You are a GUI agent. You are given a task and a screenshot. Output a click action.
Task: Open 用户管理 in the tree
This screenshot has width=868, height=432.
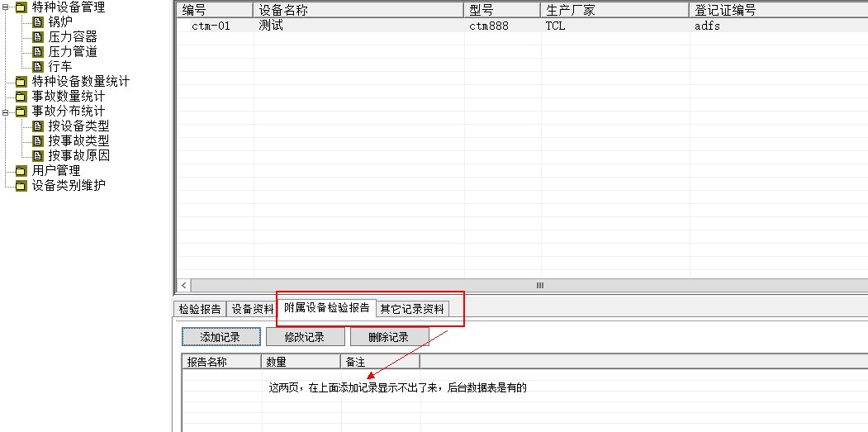[56, 171]
